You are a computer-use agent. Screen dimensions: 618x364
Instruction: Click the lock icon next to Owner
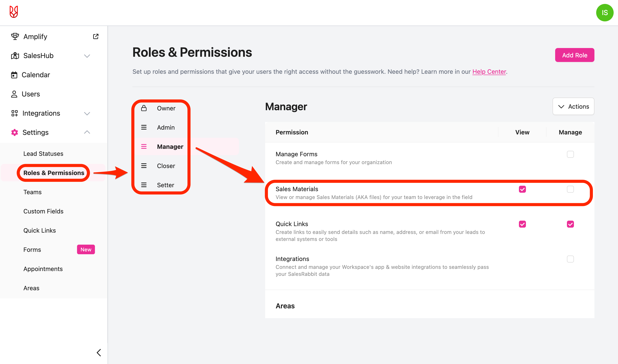tap(144, 108)
